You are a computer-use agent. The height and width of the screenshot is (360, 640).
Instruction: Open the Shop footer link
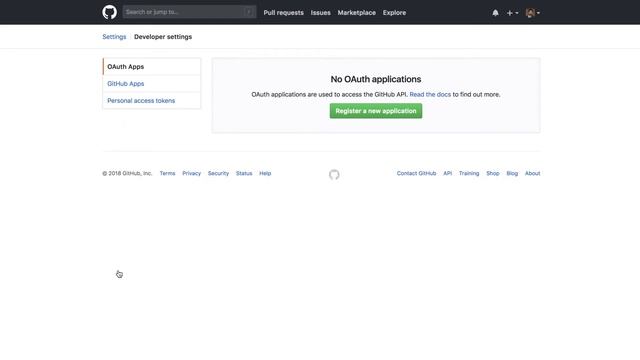click(493, 173)
